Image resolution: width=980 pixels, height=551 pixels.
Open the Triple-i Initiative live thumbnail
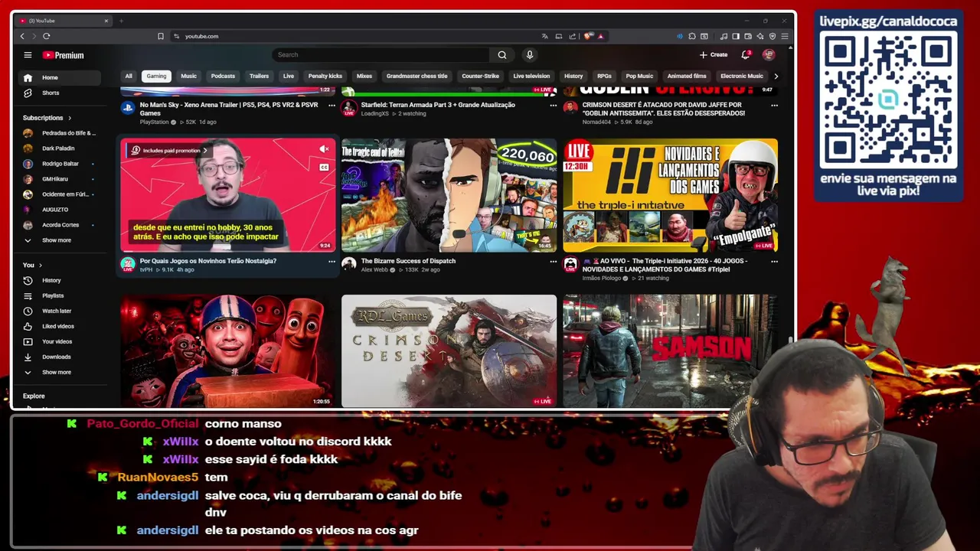tap(670, 195)
